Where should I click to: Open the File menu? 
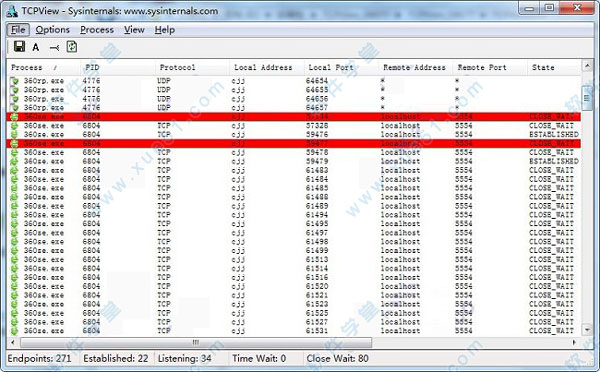[x=18, y=30]
